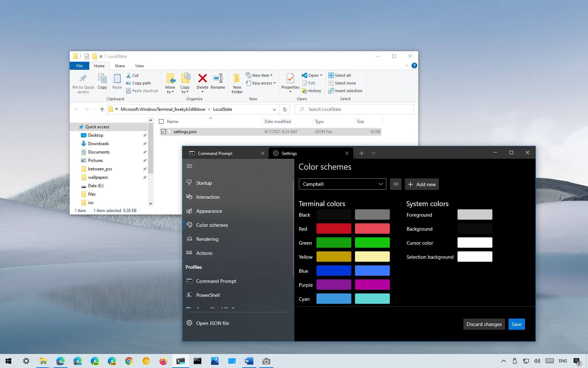Expand the New item dropdown
The image size is (588, 368).
point(261,75)
